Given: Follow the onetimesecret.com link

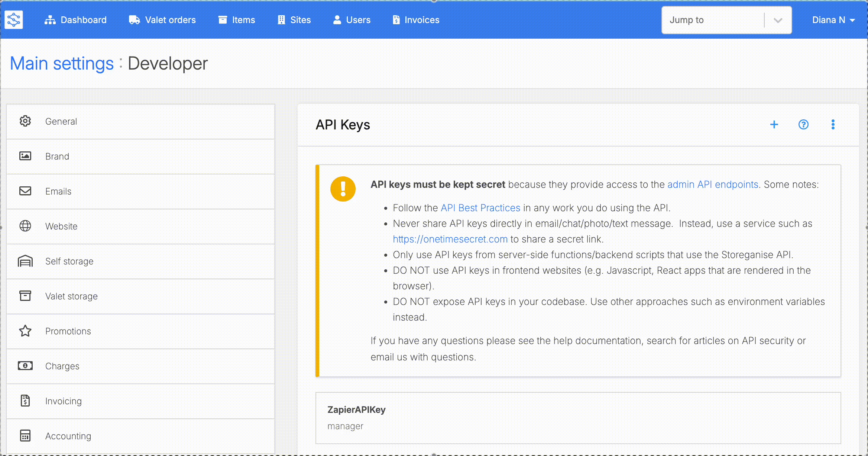Looking at the screenshot, I should pyautogui.click(x=450, y=239).
